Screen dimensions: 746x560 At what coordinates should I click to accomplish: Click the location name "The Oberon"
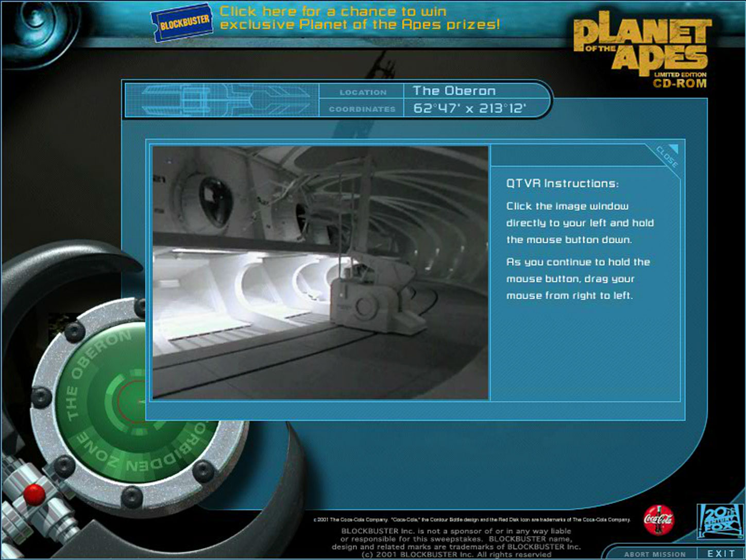(x=454, y=91)
